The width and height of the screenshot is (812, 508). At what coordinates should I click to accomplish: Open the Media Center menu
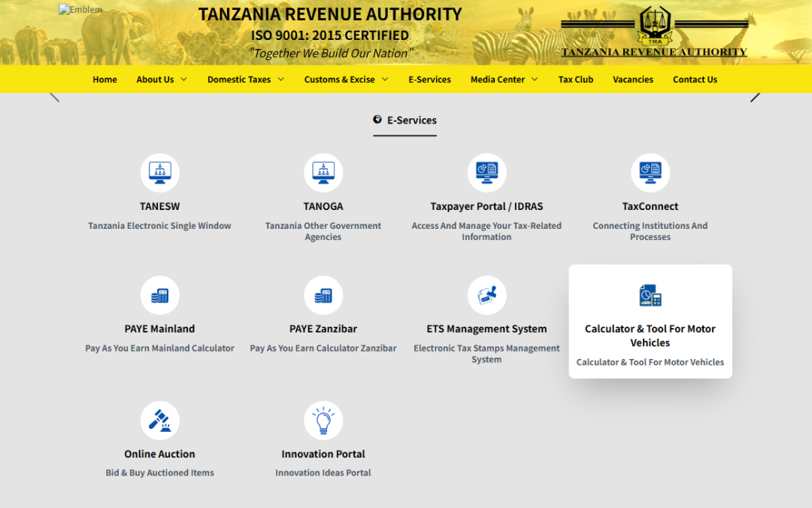(x=497, y=79)
